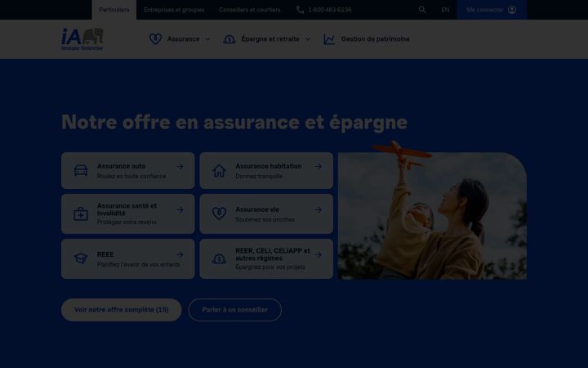Click the Me connecter button
The width and height of the screenshot is (588, 368).
click(492, 10)
